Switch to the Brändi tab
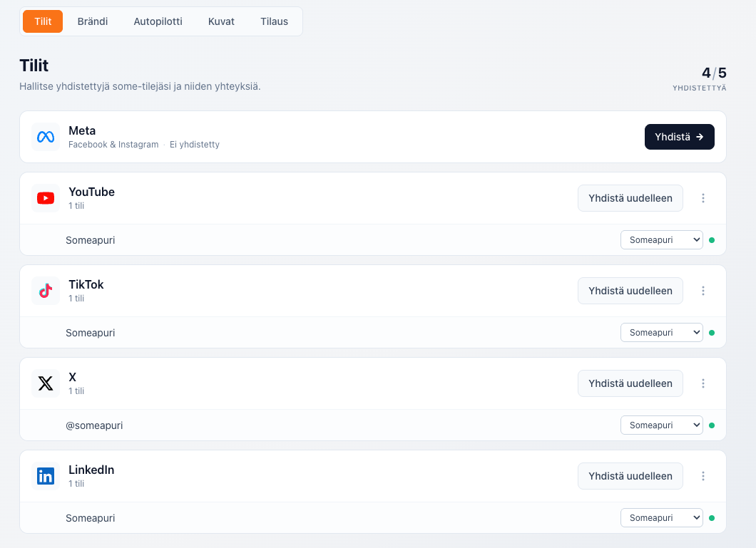This screenshot has height=548, width=756. (x=93, y=21)
